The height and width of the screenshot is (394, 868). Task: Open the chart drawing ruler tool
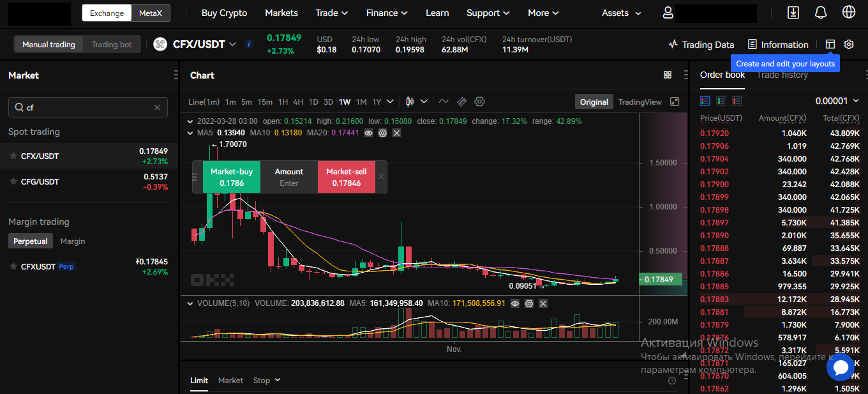pyautogui.click(x=462, y=102)
